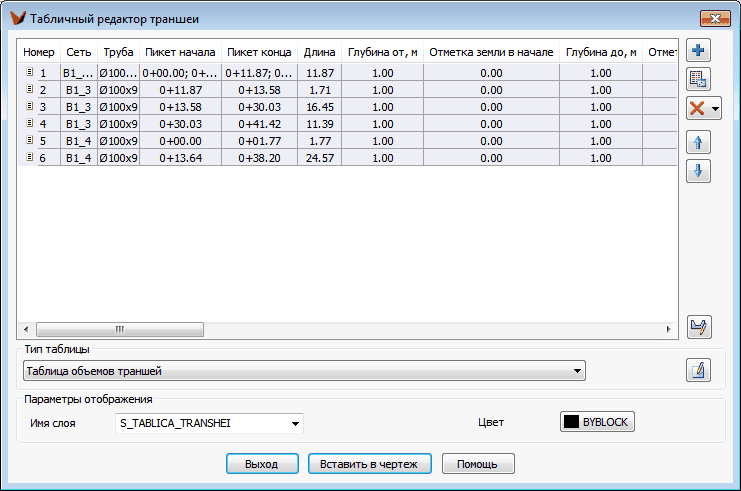This screenshot has width=741, height=491.
Task: Click the table copy icon below plus
Action: coord(699,79)
